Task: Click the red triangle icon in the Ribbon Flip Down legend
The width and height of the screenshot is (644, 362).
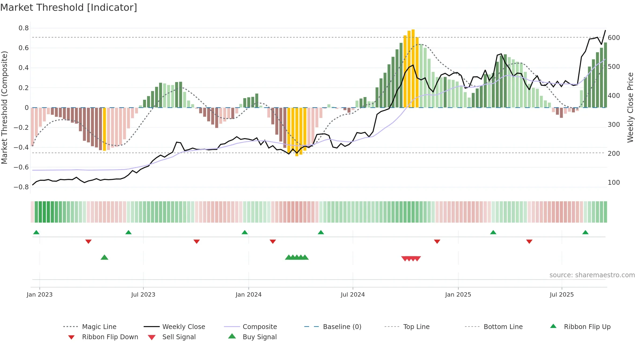Action: [x=71, y=337]
